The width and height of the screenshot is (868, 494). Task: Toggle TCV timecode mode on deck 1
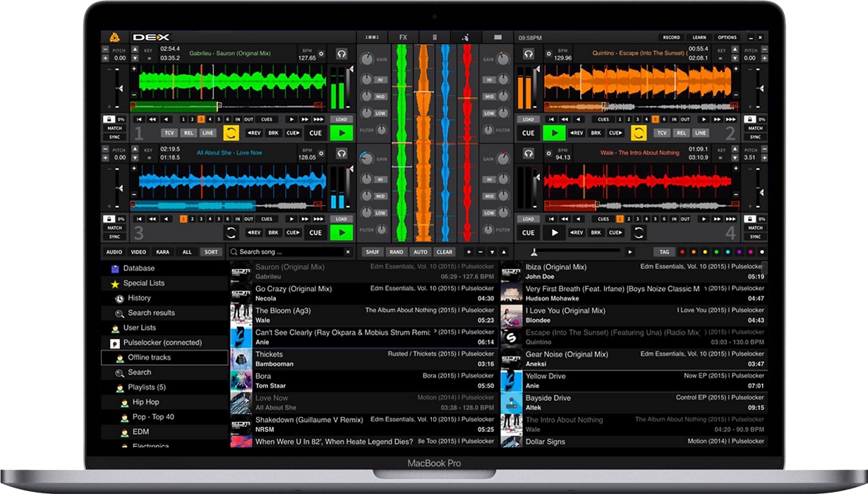coord(169,133)
